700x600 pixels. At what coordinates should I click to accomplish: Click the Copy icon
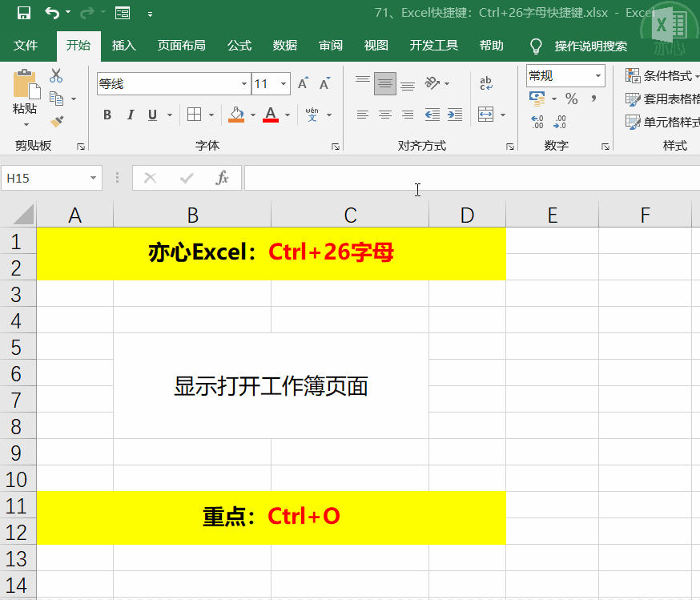[56, 99]
